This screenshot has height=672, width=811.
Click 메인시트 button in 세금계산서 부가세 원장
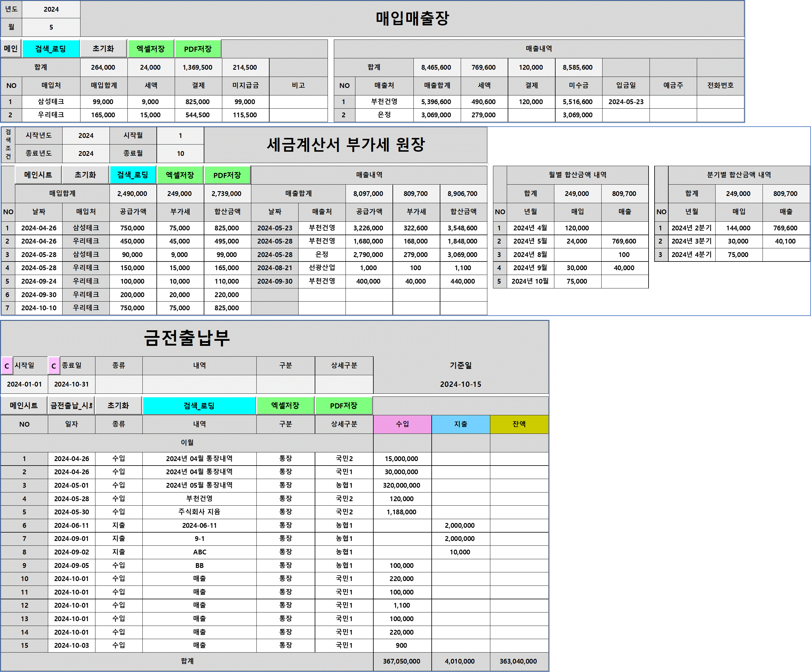point(38,174)
